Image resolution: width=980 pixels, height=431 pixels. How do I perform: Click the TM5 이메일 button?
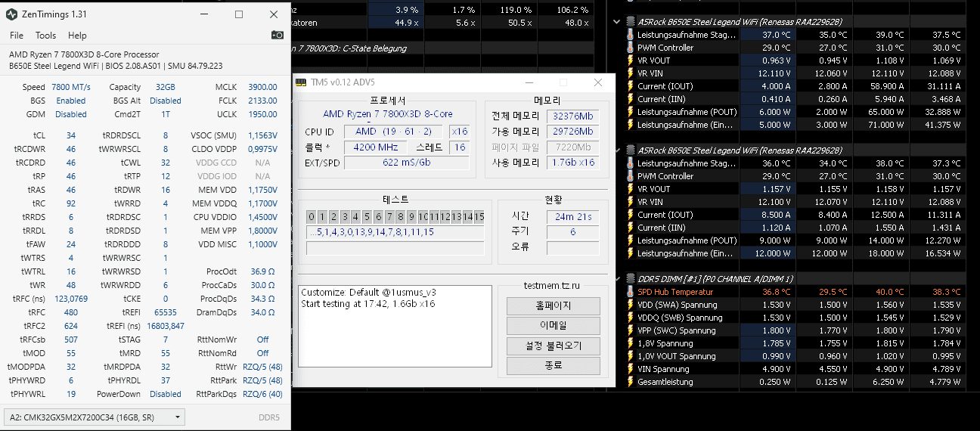tap(553, 326)
